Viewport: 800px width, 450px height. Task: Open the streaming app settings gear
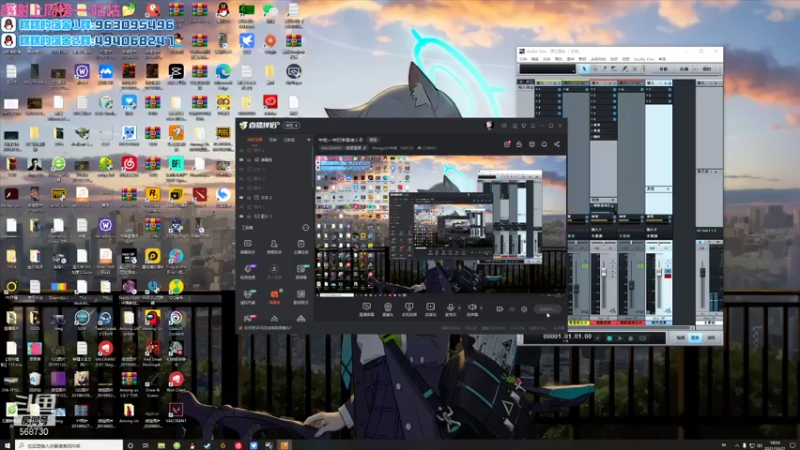tap(524, 309)
